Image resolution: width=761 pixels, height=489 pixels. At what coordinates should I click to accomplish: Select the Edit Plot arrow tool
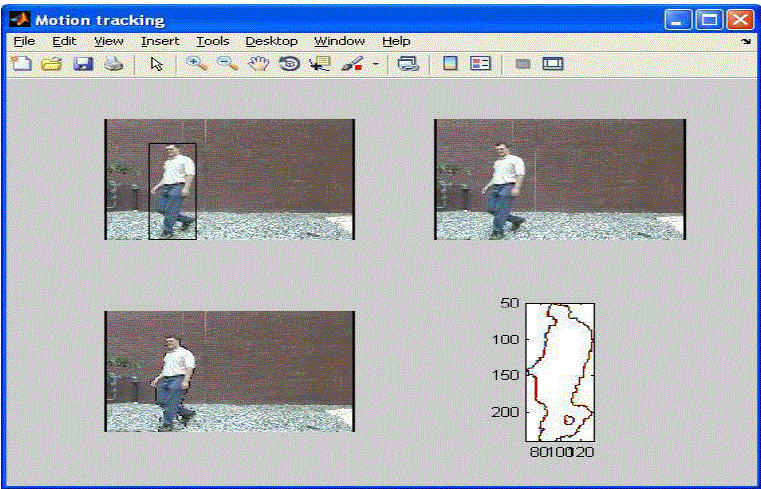pyautogui.click(x=156, y=64)
